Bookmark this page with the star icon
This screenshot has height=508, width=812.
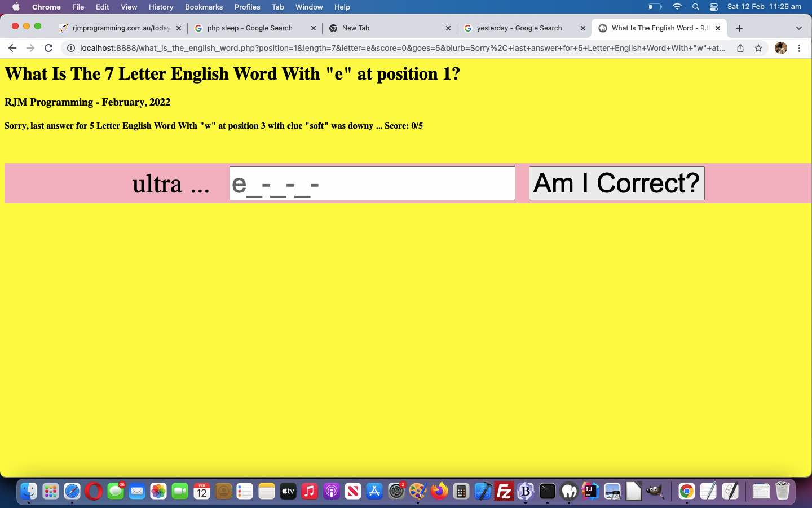click(x=758, y=48)
